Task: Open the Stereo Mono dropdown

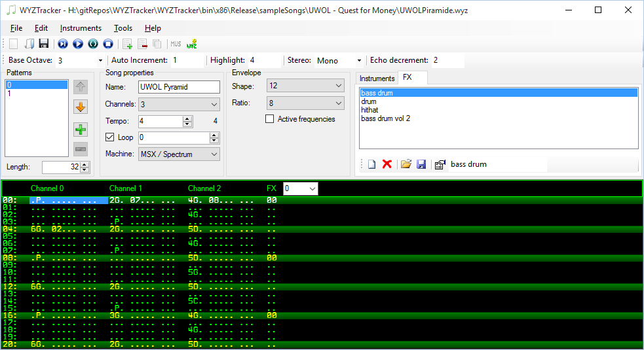Action: [x=359, y=61]
